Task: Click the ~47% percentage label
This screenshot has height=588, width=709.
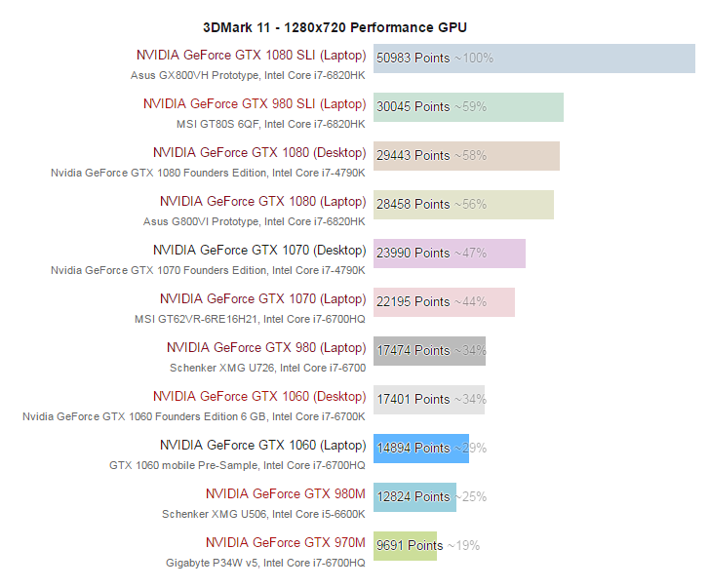Action: tap(470, 254)
